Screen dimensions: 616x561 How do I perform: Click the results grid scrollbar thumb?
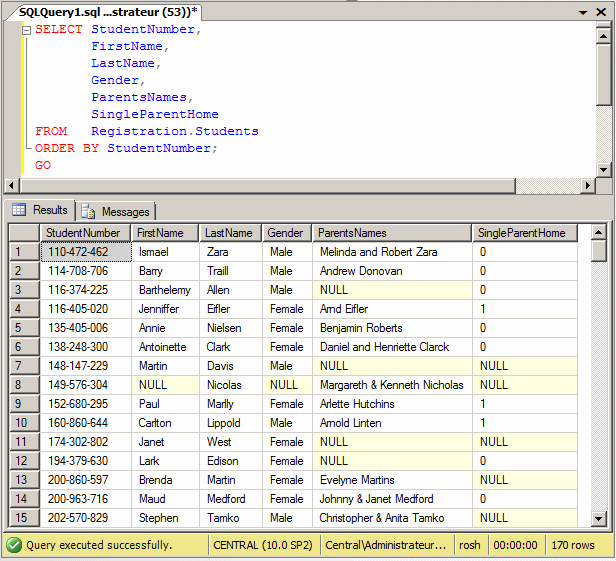coord(598,251)
